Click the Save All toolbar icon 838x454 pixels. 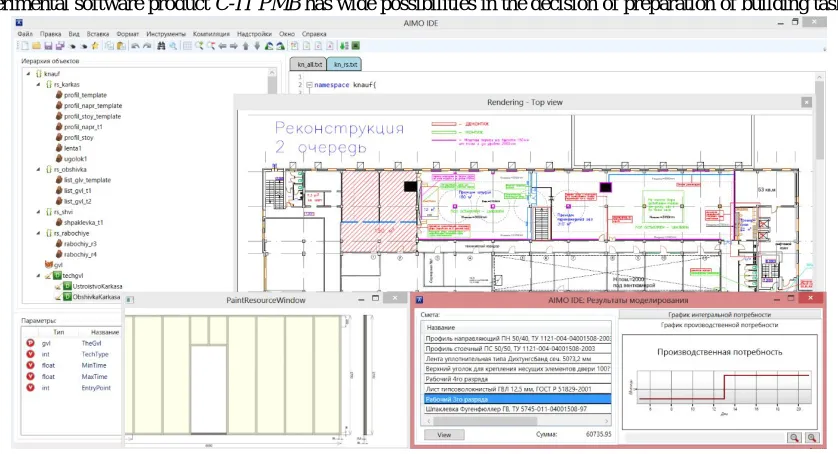pos(60,46)
